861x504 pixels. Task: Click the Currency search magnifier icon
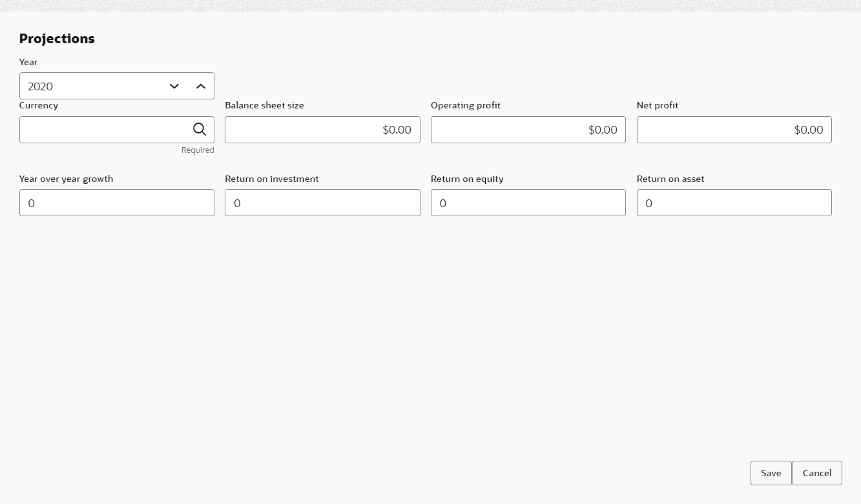200,129
